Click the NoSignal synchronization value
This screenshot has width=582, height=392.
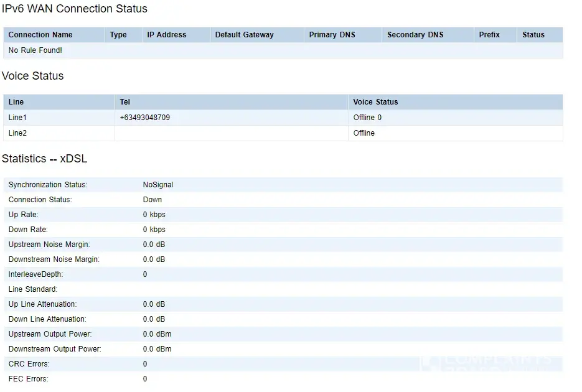(158, 185)
